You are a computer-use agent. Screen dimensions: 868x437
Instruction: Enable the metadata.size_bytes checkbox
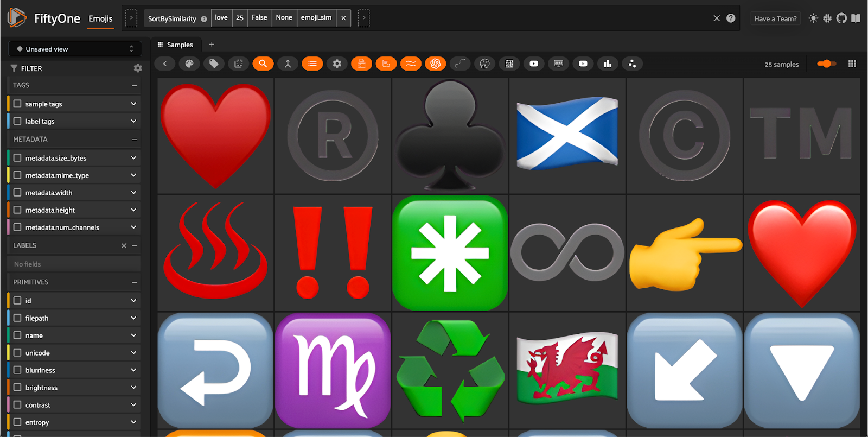17,158
